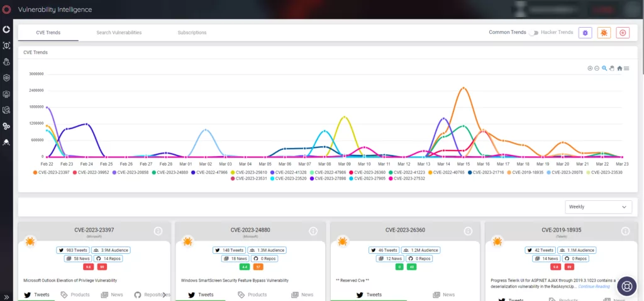Toggle CVE-2022-39952 series in chart legend

pyautogui.click(x=92, y=173)
